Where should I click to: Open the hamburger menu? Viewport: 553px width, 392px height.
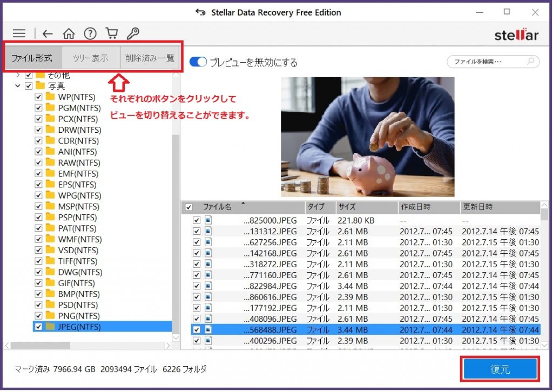click(19, 33)
